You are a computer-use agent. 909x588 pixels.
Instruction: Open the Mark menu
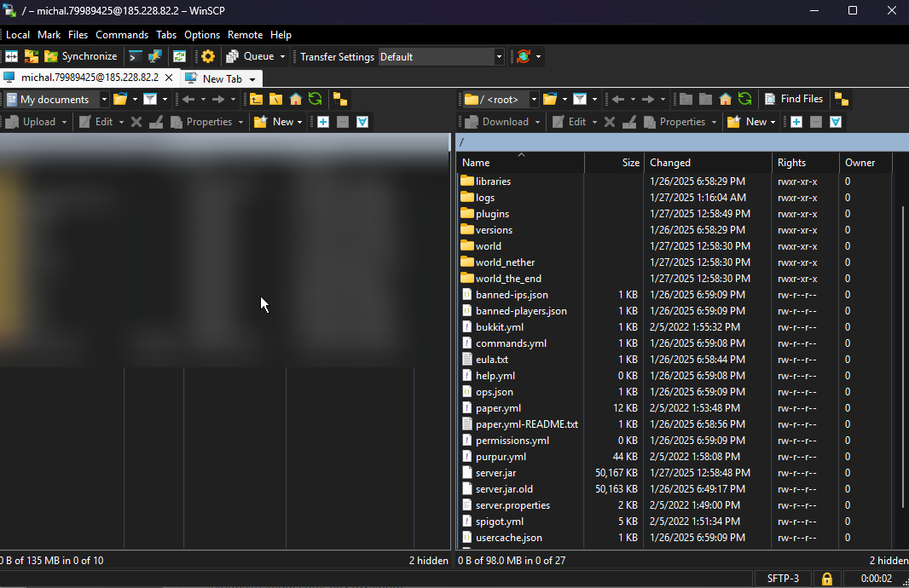click(49, 35)
